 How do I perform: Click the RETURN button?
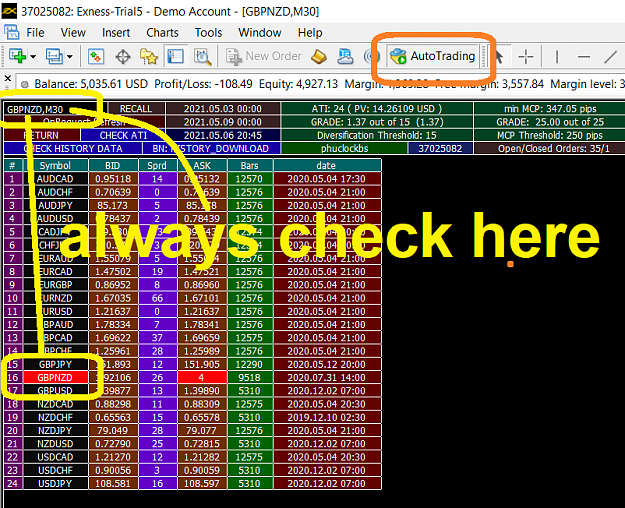click(41, 135)
